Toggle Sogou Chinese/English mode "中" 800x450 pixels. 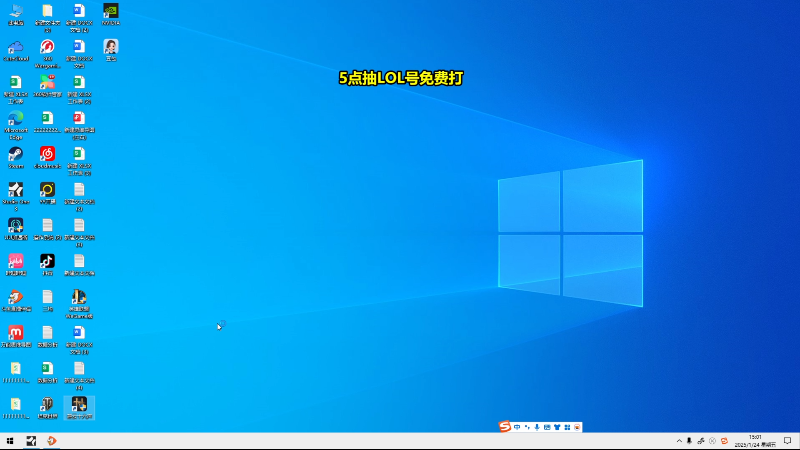click(x=517, y=427)
